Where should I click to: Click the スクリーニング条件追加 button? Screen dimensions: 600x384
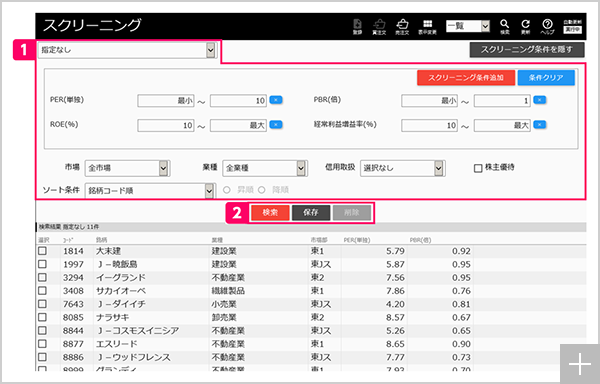tap(466, 78)
